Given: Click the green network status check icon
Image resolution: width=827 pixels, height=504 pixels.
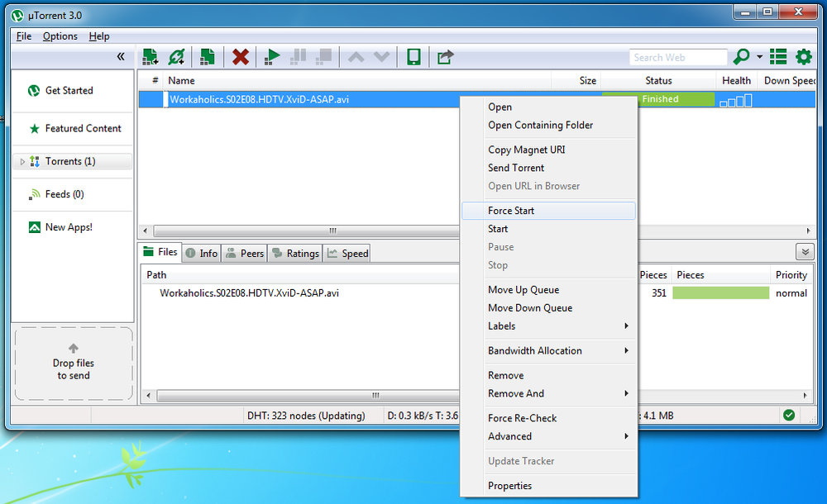Looking at the screenshot, I should 789,415.
